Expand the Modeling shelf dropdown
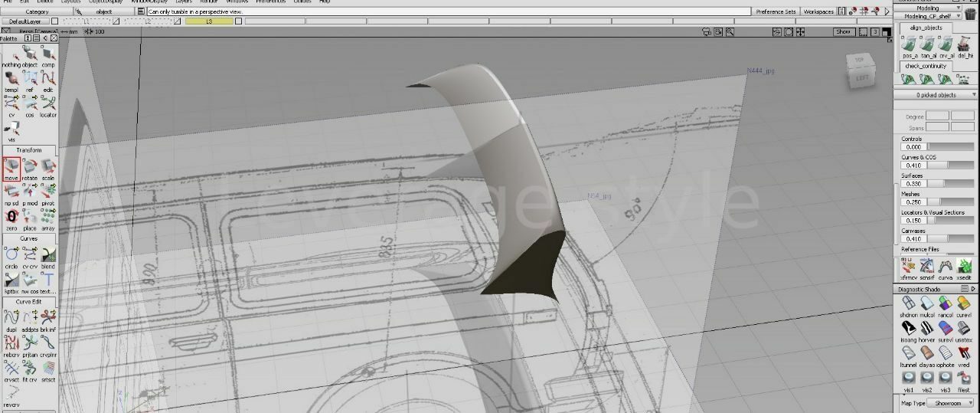Viewport: 980px width, 413px height. tap(933, 8)
